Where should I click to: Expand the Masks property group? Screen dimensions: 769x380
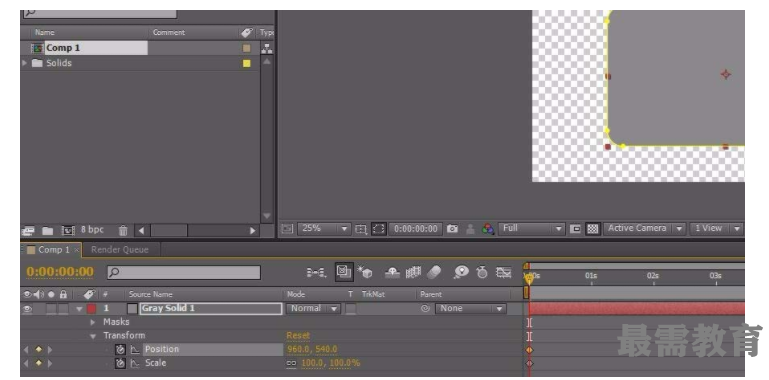click(x=93, y=322)
